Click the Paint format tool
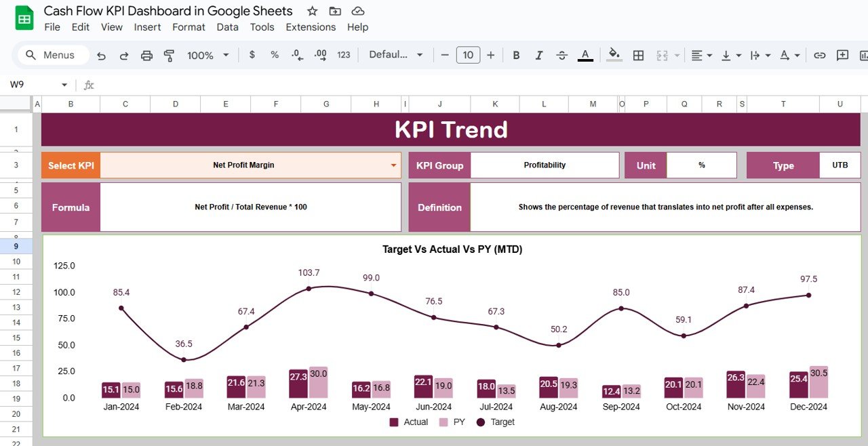 (169, 55)
